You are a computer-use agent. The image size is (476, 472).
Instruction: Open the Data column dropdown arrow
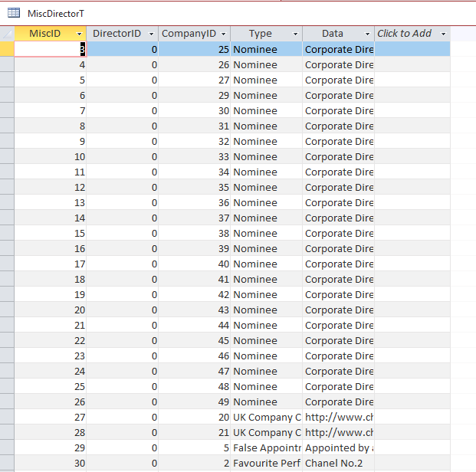[367, 34]
